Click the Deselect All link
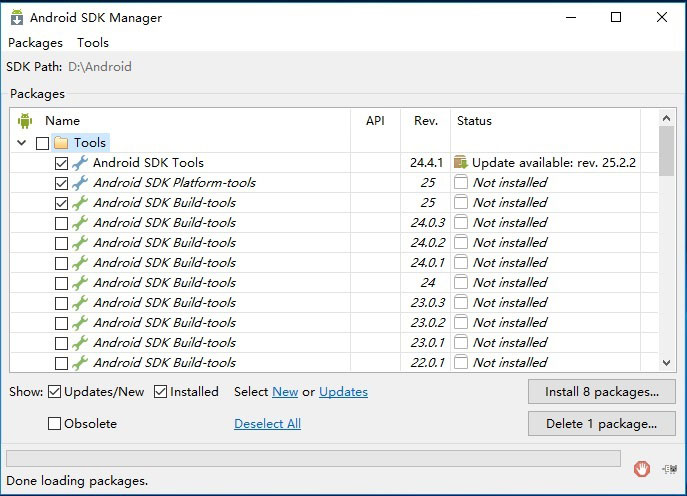Image resolution: width=687 pixels, height=496 pixels. [x=267, y=424]
